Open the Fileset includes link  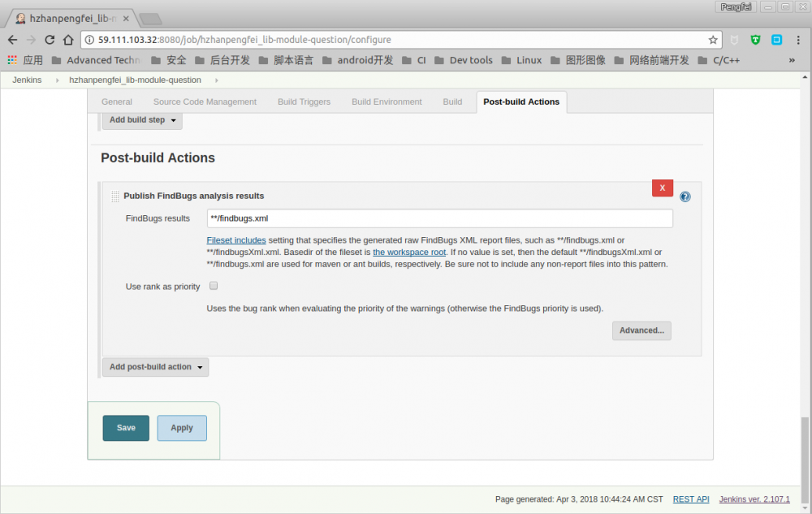[x=236, y=240]
